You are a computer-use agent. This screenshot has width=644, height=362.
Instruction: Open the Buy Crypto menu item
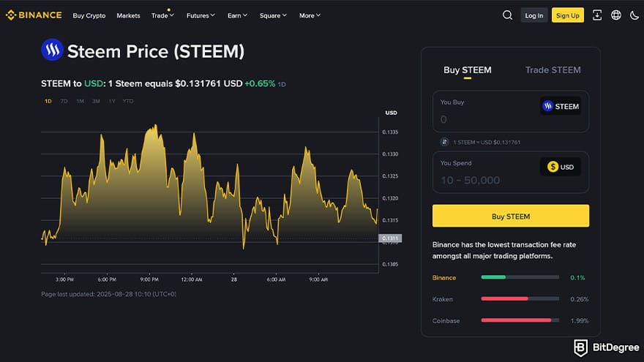click(89, 15)
